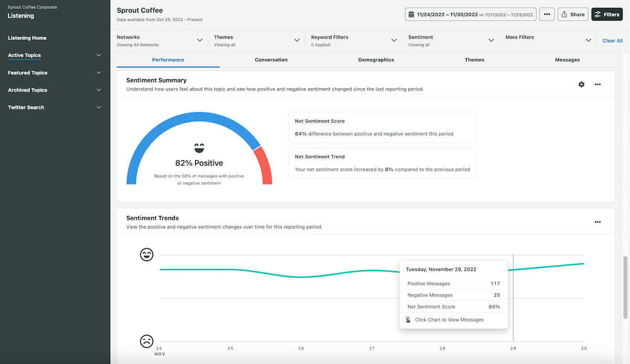Viewport: 630px width, 364px height.
Task: Click the smiley icon in sentiment gauge
Action: [199, 148]
